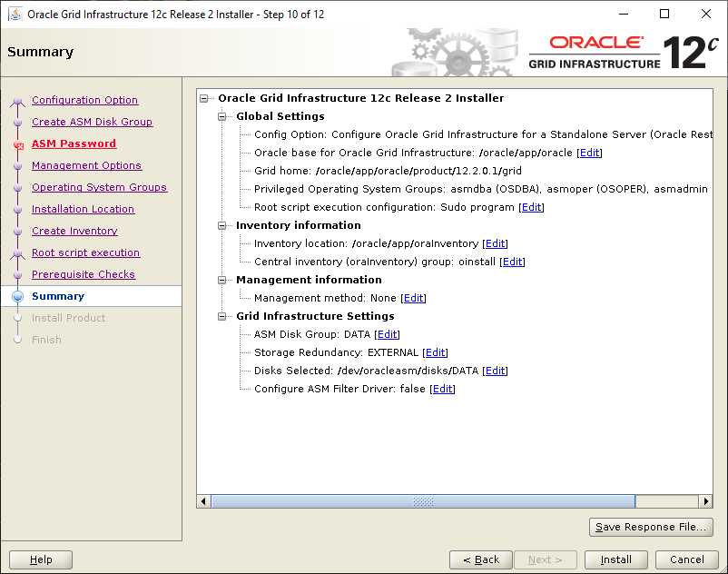Jump to the ASM Password step
The height and width of the screenshot is (574, 728).
(x=74, y=144)
